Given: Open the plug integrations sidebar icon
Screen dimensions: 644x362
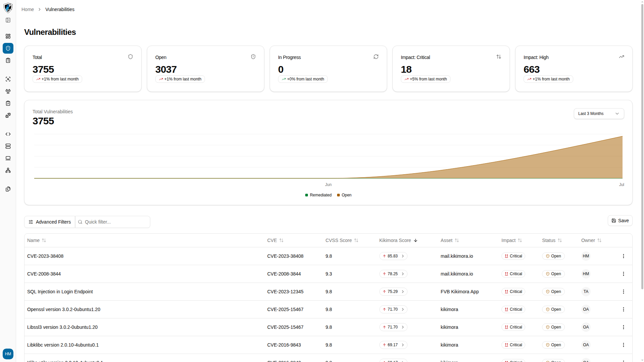Looking at the screenshot, I should [x=8, y=115].
